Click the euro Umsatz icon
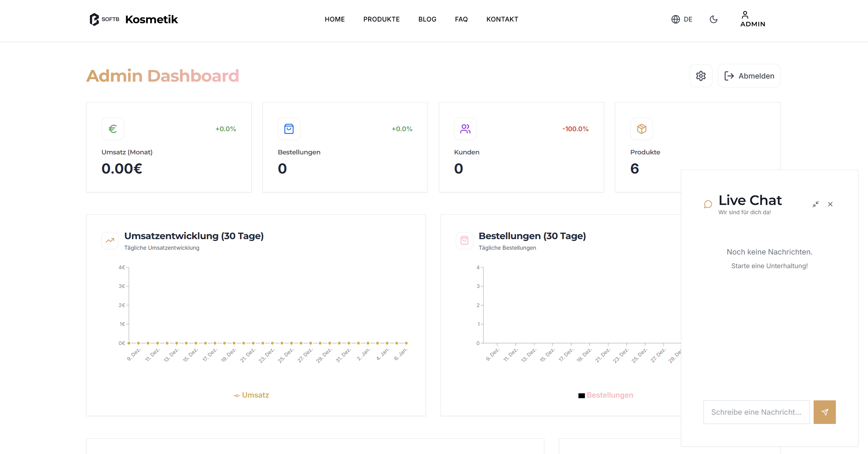 112,129
